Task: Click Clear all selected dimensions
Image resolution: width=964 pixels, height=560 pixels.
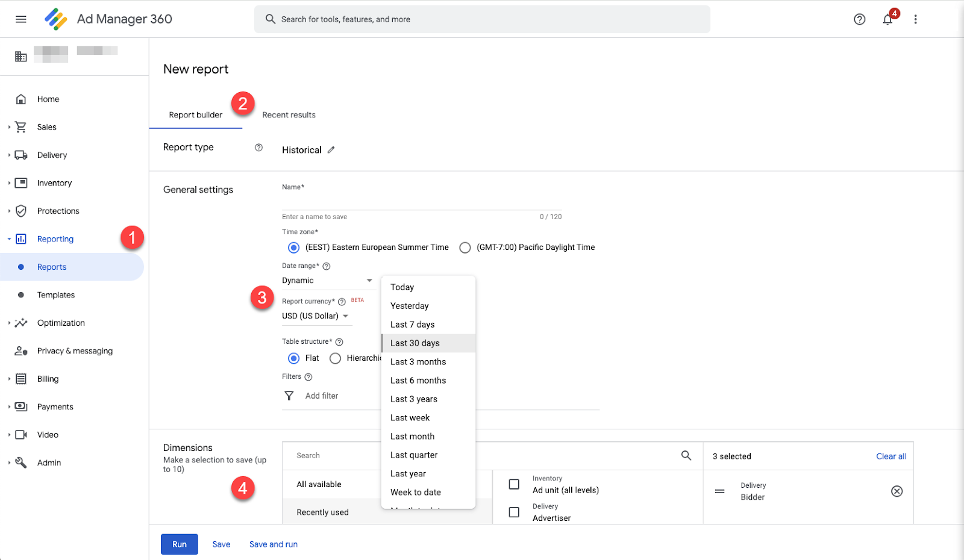Action: (891, 456)
